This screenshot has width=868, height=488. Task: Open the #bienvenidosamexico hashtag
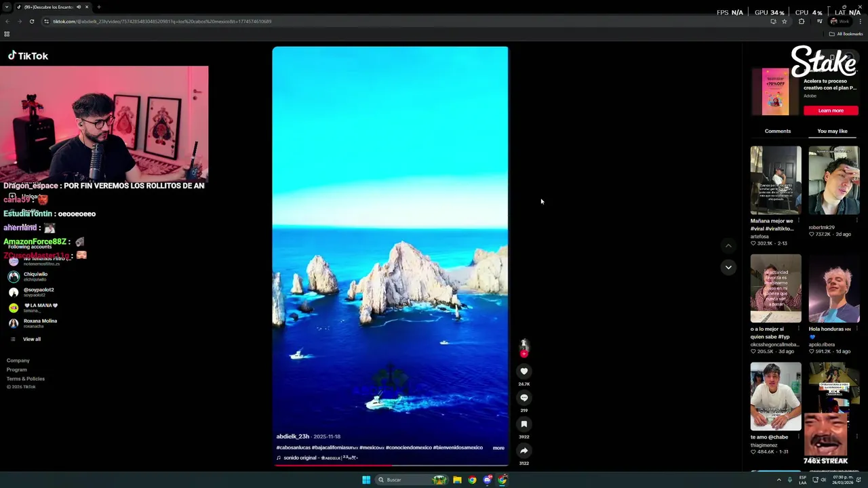458,448
